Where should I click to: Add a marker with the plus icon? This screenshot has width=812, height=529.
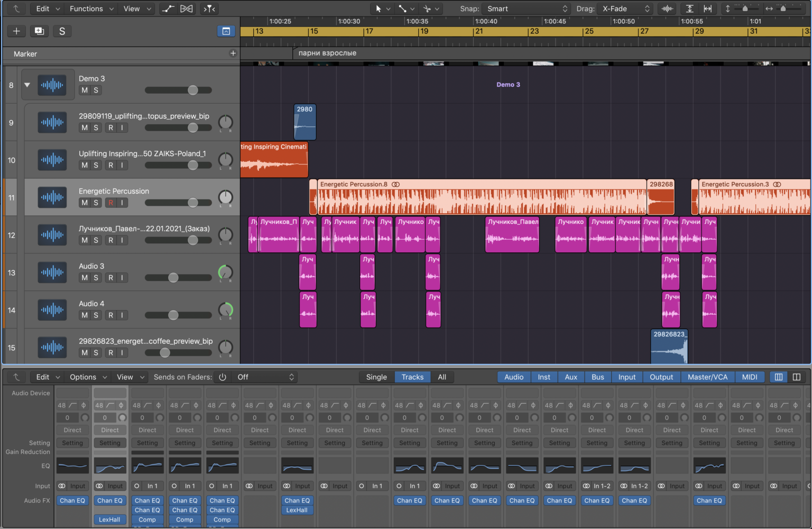pyautogui.click(x=233, y=53)
